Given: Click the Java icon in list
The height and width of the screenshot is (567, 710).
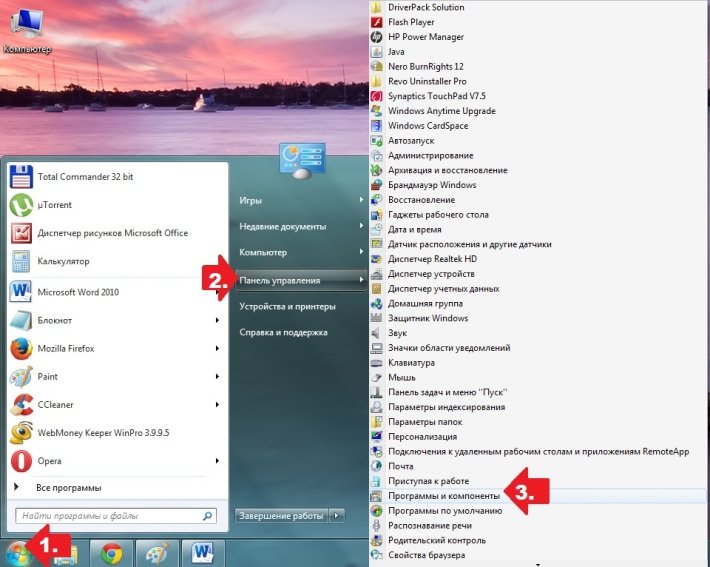Looking at the screenshot, I should click(376, 52).
